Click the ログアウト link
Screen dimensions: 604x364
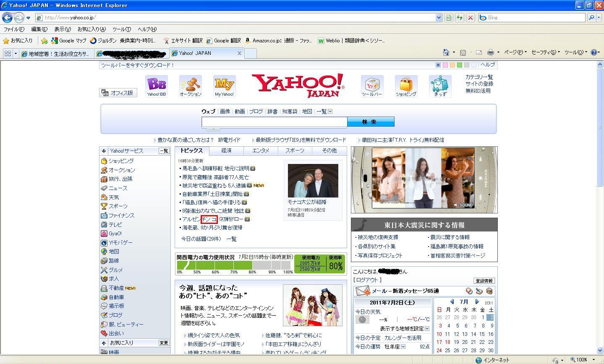click(x=368, y=280)
